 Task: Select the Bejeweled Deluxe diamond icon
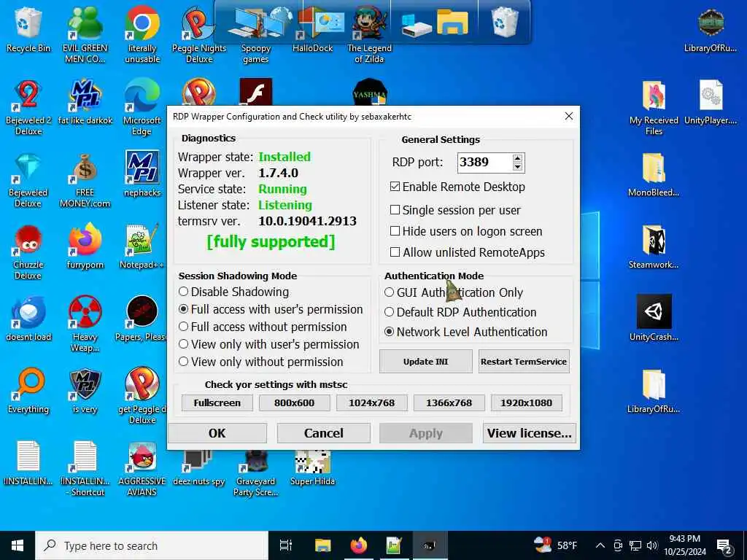click(x=28, y=179)
